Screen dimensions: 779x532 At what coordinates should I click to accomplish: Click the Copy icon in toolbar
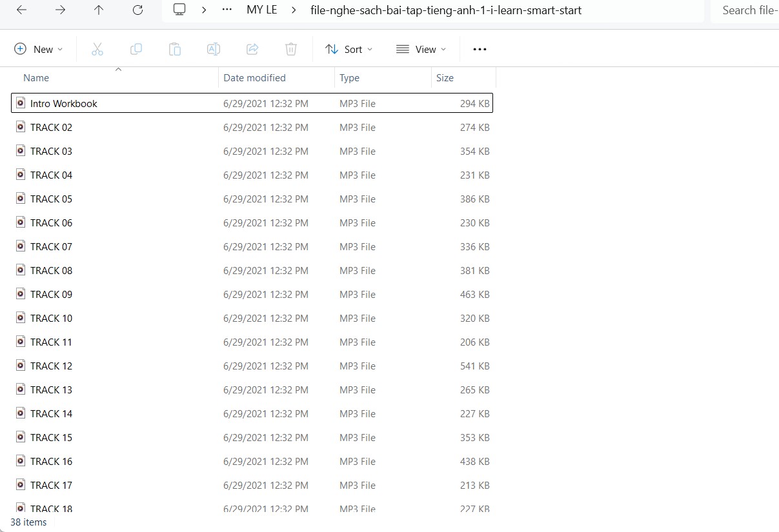[136, 49]
